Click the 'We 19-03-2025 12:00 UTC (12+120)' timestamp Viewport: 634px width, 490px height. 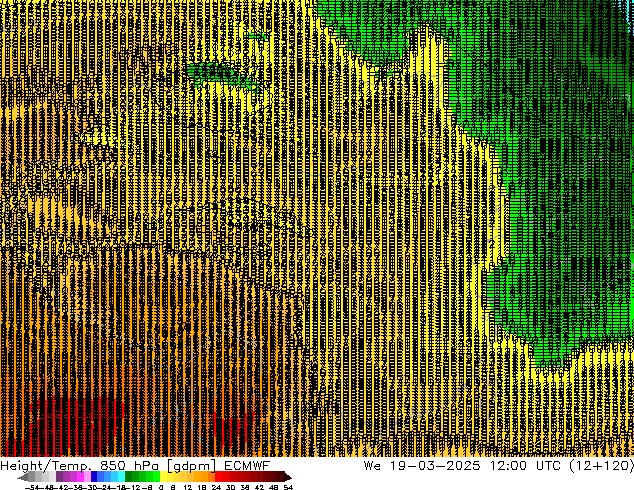coord(499,466)
